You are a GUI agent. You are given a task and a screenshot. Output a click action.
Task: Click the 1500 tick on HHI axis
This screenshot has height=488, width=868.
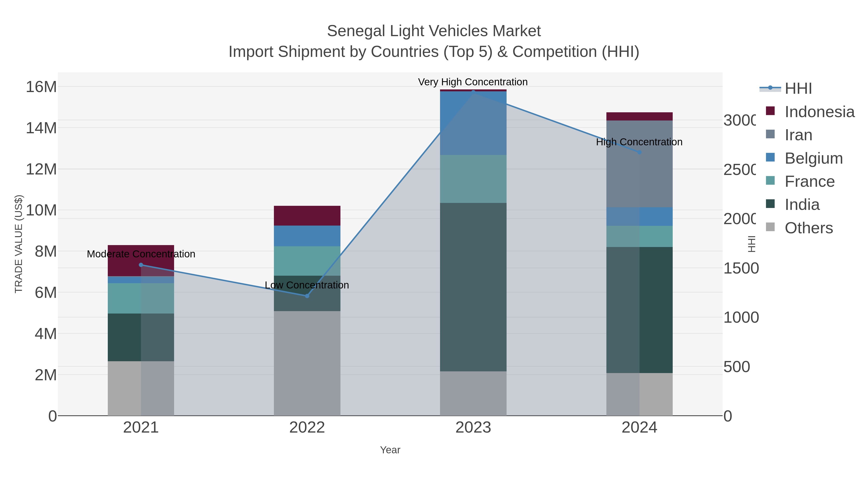[741, 268]
